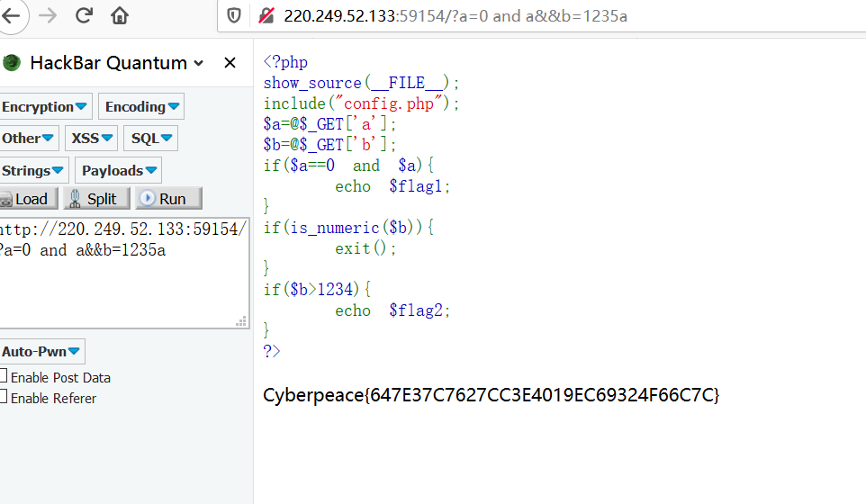
Task: Click the insecure connection padlock icon
Action: [266, 15]
